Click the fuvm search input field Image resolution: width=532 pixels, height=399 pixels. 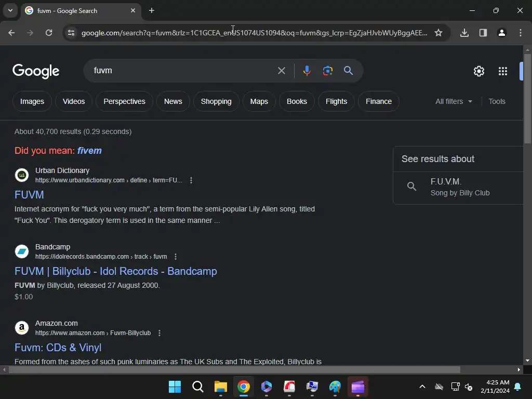coord(183,71)
